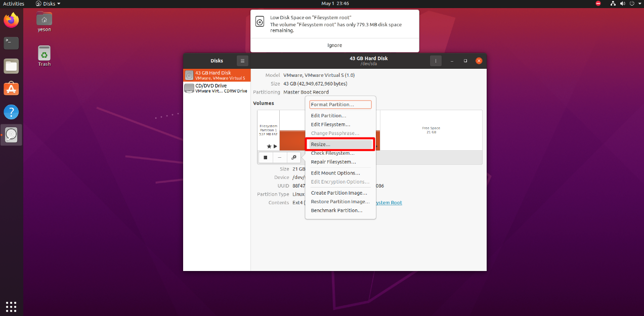The image size is (644, 316).
Task: Open the Disks hamburger application menu
Action: coord(243,61)
